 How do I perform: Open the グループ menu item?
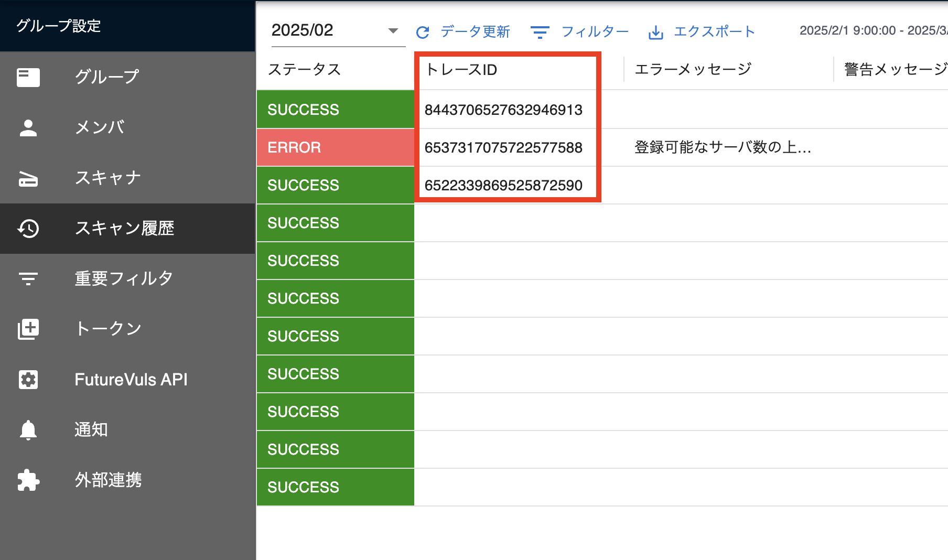click(x=127, y=77)
